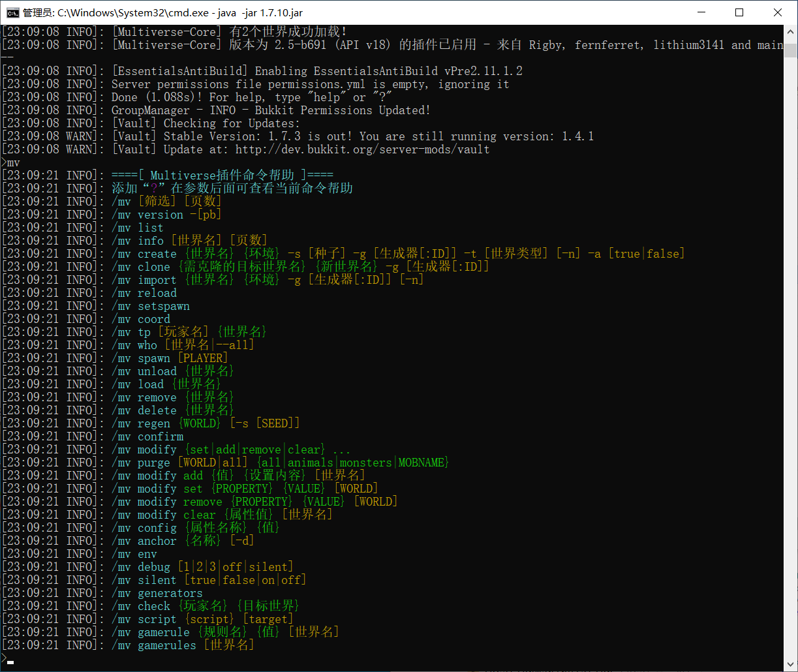The height and width of the screenshot is (672, 798).
Task: Click the '/mv anchor' line
Action: pos(128,541)
